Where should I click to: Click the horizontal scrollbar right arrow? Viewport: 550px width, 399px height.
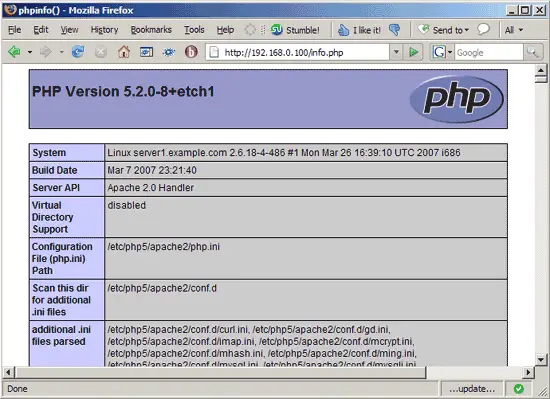coord(528,372)
